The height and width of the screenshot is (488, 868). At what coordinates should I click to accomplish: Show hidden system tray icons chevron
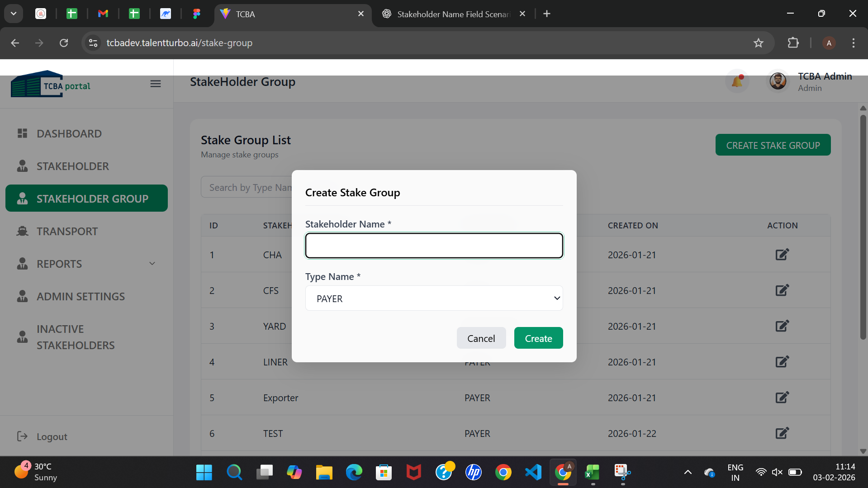[x=688, y=472]
